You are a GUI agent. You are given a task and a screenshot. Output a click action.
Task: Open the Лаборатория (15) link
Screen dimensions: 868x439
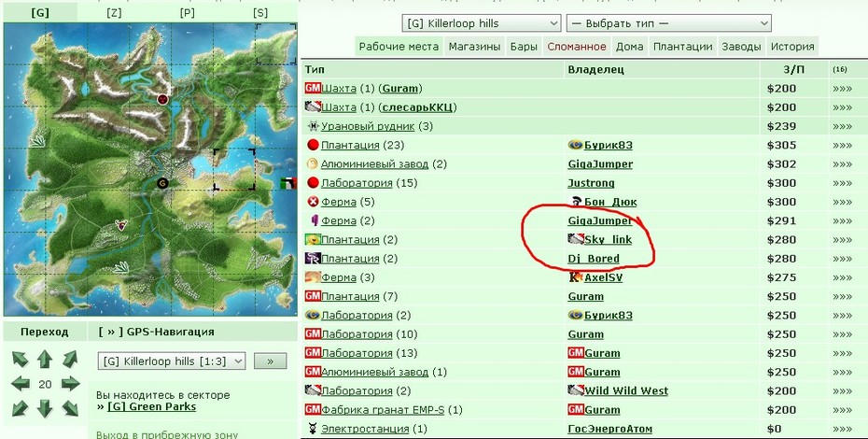tap(357, 183)
